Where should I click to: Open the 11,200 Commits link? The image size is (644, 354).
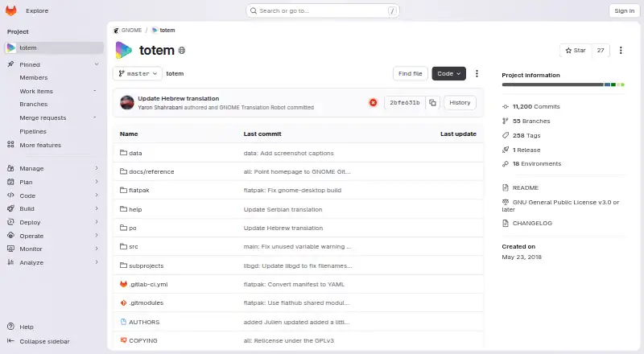coord(536,106)
